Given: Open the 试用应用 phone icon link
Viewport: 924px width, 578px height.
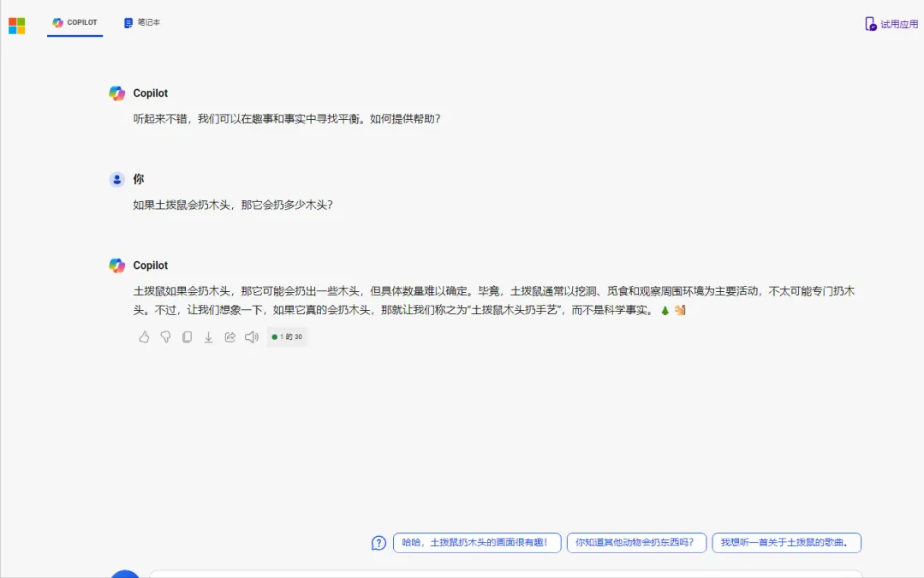Looking at the screenshot, I should [x=891, y=24].
